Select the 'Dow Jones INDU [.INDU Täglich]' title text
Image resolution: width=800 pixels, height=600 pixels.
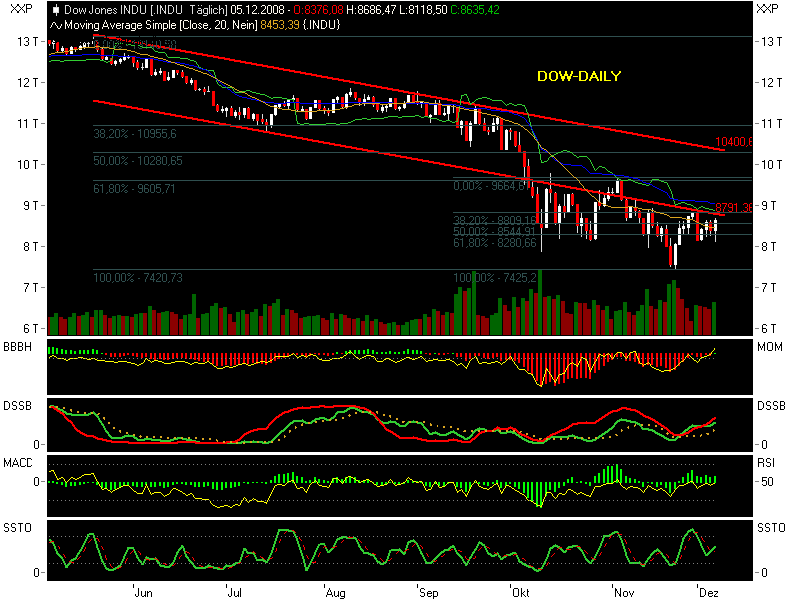145,10
